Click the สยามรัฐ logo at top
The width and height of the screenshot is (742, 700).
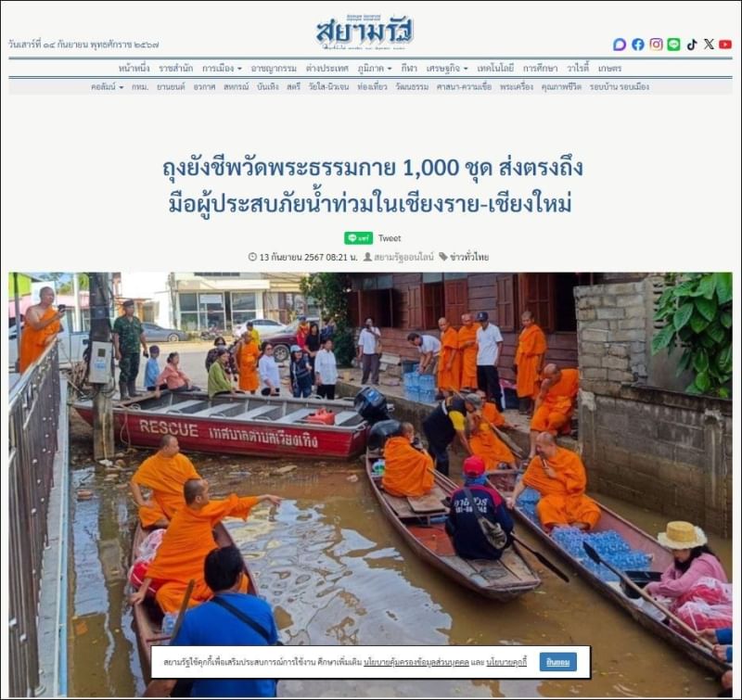click(x=365, y=32)
